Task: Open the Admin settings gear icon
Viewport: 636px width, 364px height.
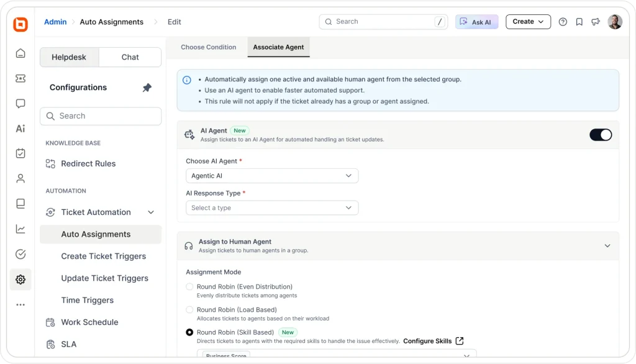Action: pos(20,279)
